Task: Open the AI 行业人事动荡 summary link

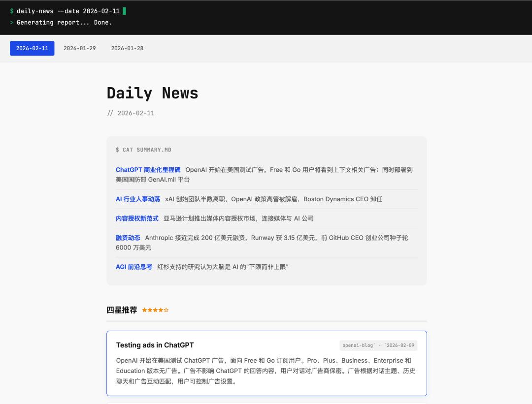Action: click(x=138, y=199)
